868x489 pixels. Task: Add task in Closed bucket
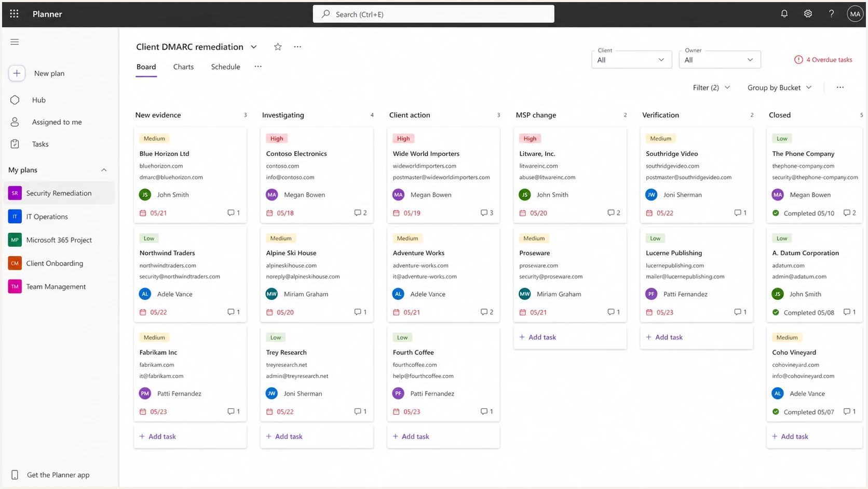tap(814, 437)
